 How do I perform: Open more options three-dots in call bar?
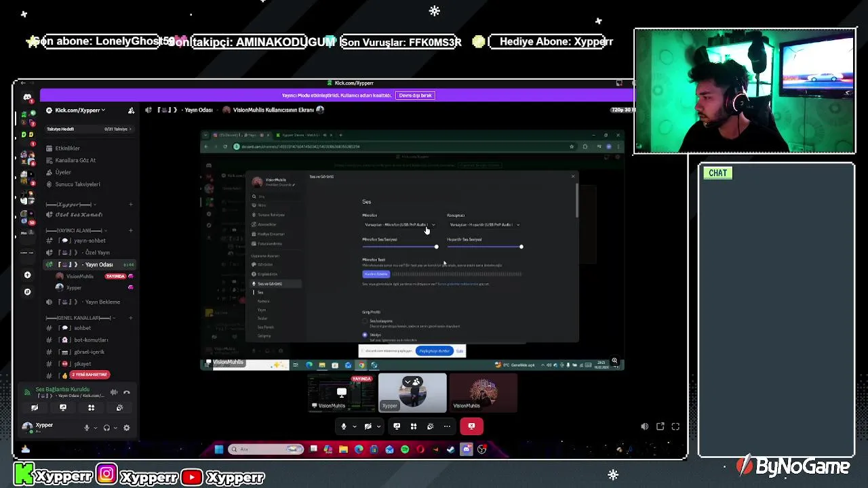(x=447, y=426)
